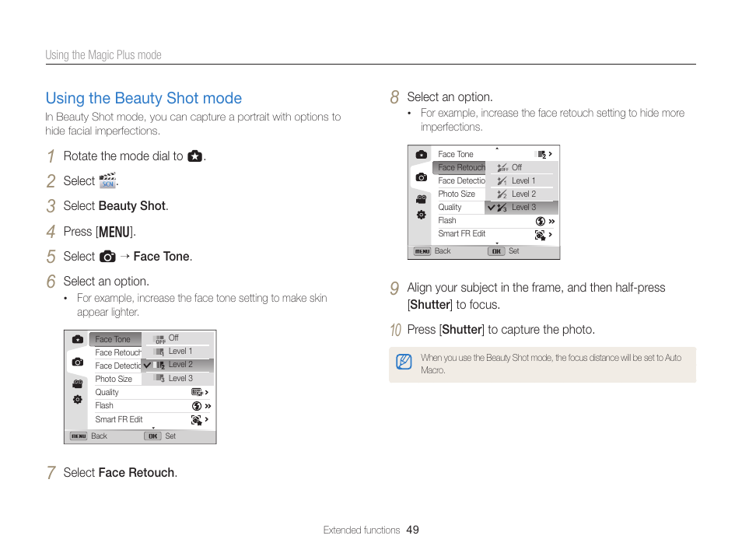Screen dimensions: 742x560
Task: Click the camera icon in step 5
Action: [107, 256]
